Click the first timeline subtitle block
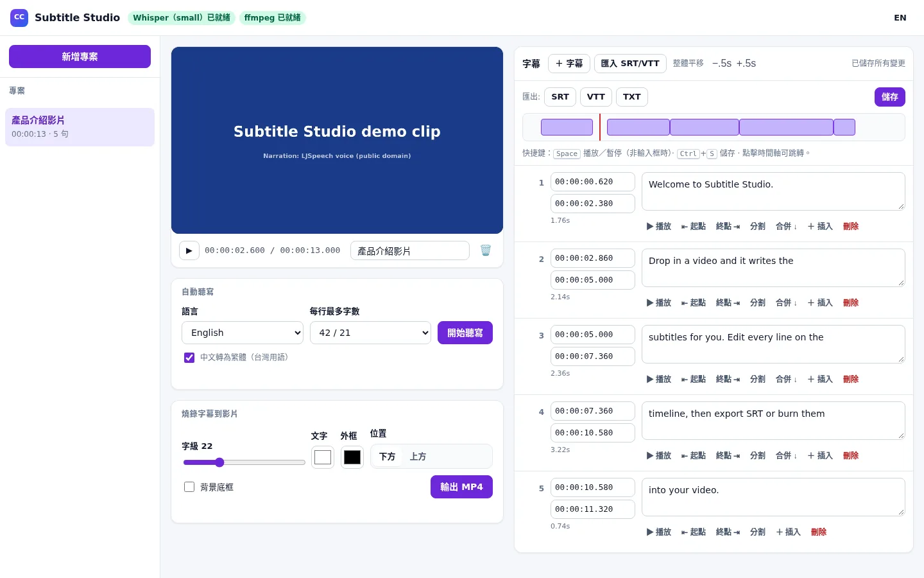 pyautogui.click(x=567, y=127)
